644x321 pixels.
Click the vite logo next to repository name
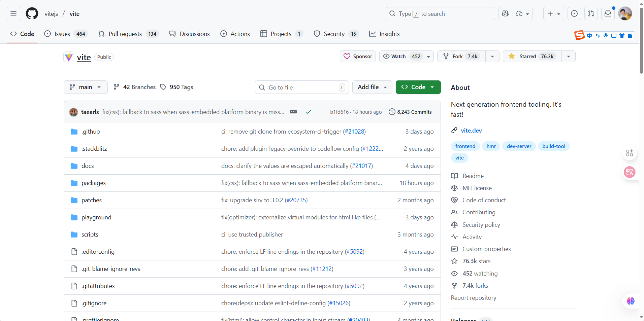pyautogui.click(x=69, y=57)
